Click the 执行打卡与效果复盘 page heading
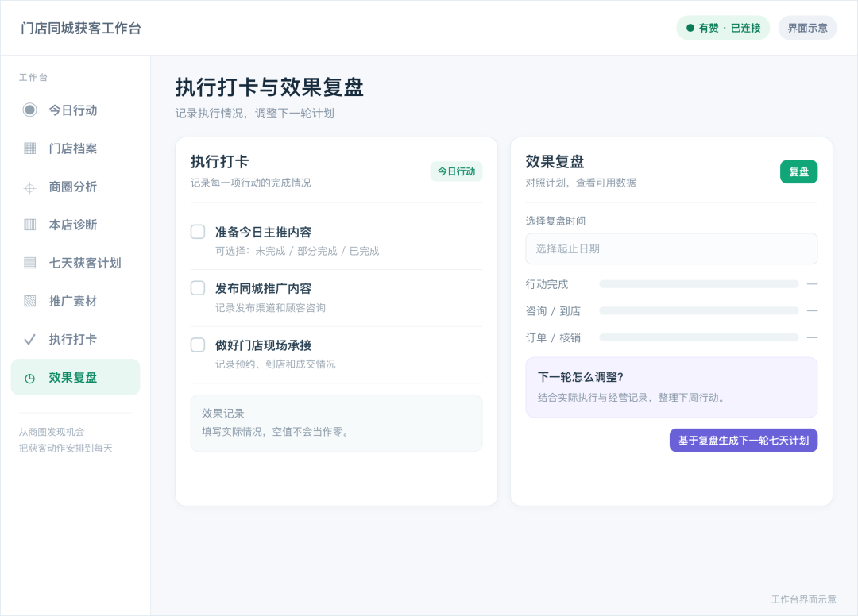Image resolution: width=858 pixels, height=616 pixels. pos(270,87)
